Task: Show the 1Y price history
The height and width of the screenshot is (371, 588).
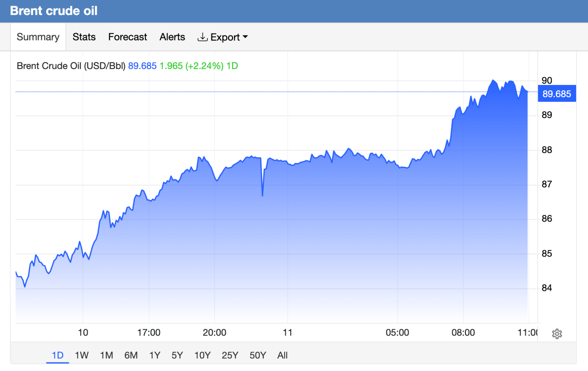Action: [155, 355]
